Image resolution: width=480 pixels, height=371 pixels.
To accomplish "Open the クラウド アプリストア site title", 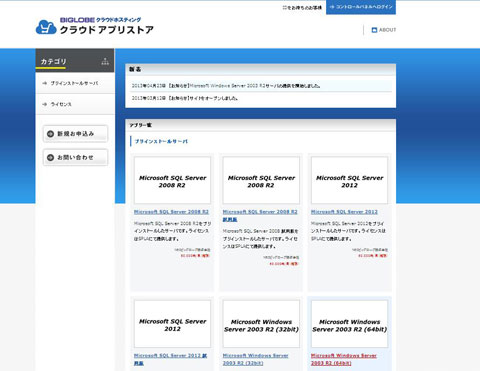I will pos(107,30).
